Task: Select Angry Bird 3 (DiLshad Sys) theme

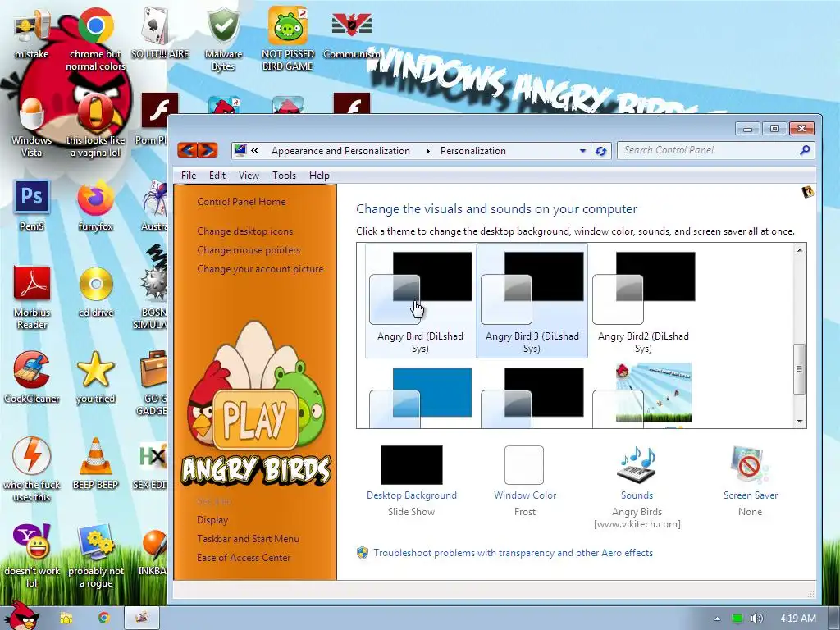Action: click(532, 301)
